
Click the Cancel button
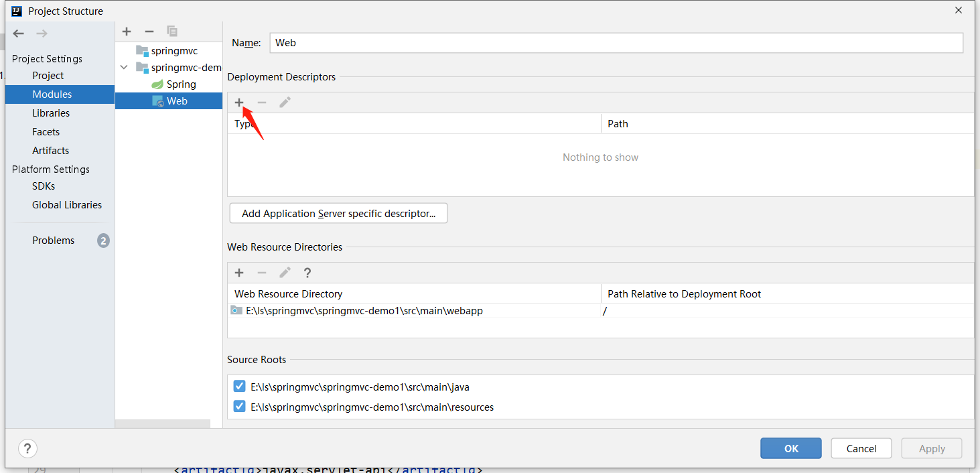click(x=861, y=448)
